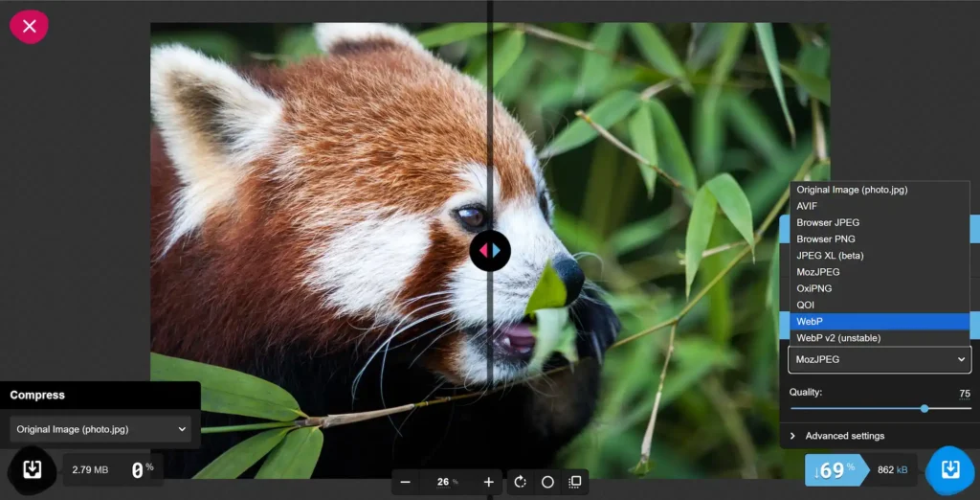980x500 pixels.
Task: Select the highlighted WebP option
Action: 880,321
